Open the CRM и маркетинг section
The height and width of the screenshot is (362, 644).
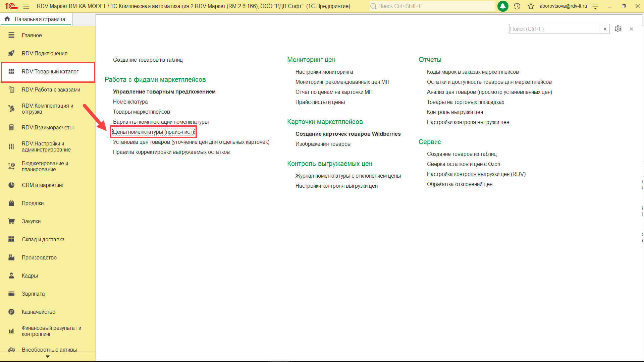click(x=43, y=185)
